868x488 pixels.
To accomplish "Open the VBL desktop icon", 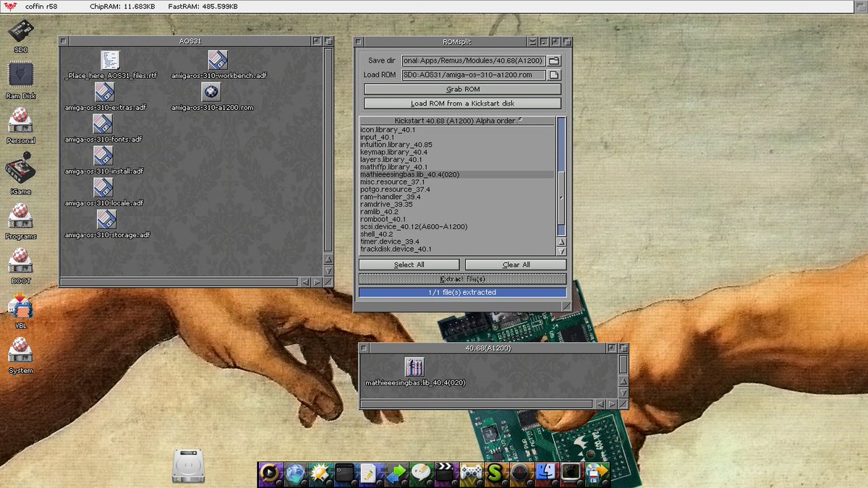I will pos(21,305).
